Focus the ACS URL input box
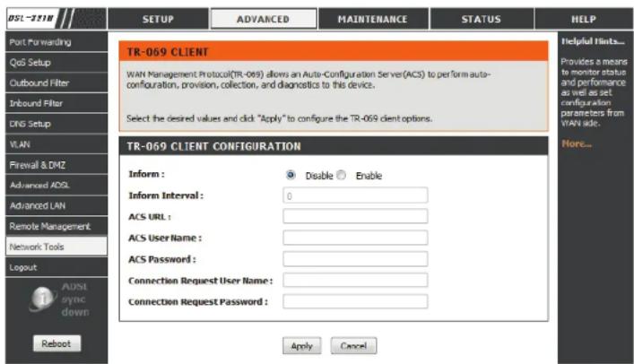634x364 pixels. point(355,216)
